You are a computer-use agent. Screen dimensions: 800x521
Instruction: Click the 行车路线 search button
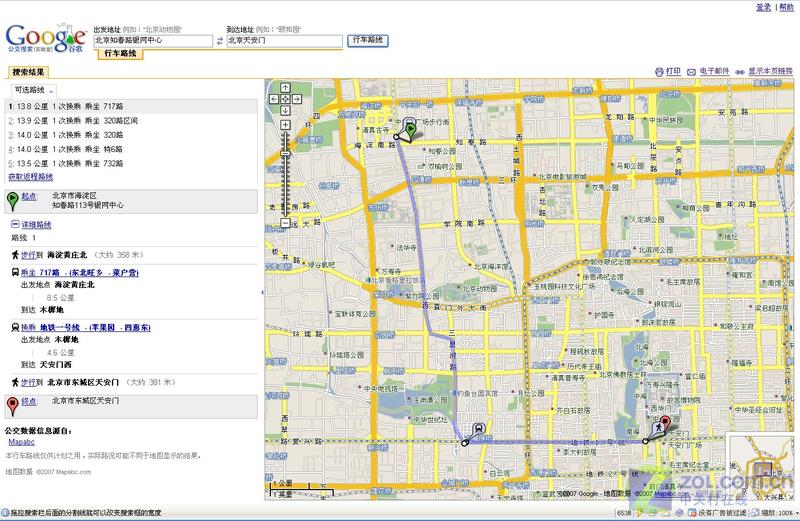[x=368, y=40]
